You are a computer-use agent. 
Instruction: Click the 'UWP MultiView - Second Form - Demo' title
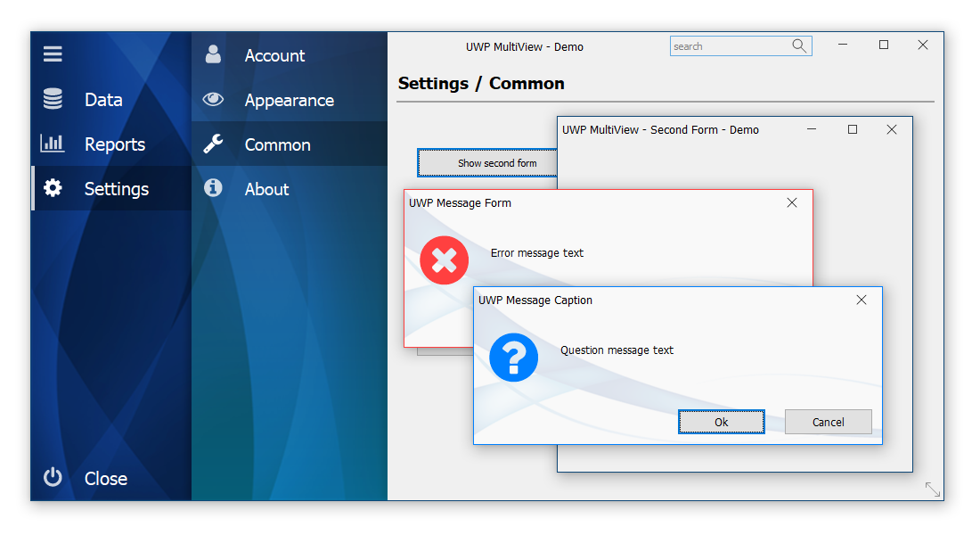click(661, 129)
